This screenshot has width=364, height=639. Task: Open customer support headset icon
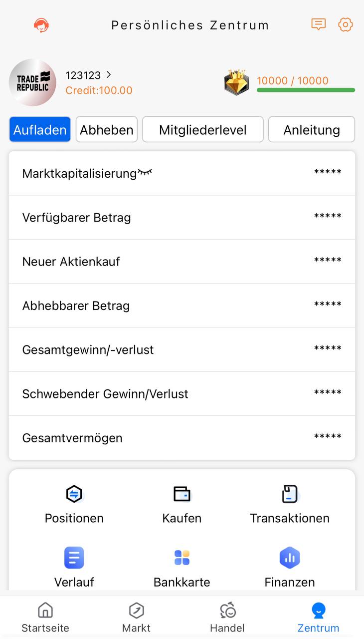click(x=41, y=25)
